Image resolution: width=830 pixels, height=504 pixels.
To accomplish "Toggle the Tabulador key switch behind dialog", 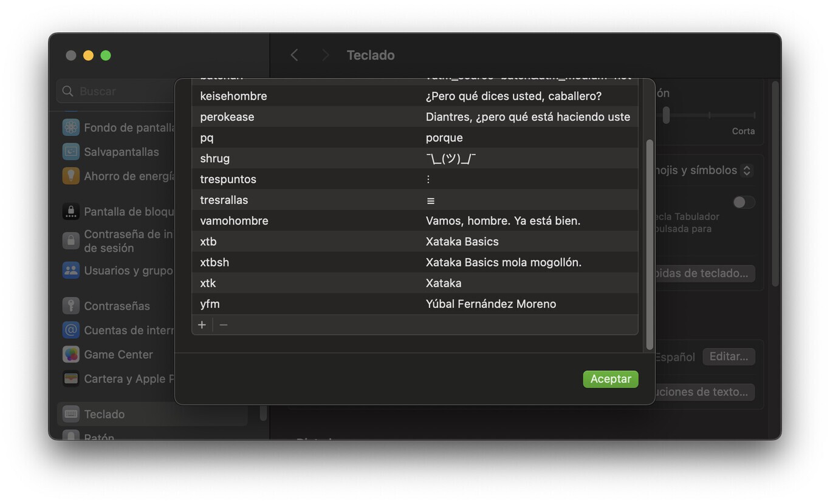I will pyautogui.click(x=744, y=202).
